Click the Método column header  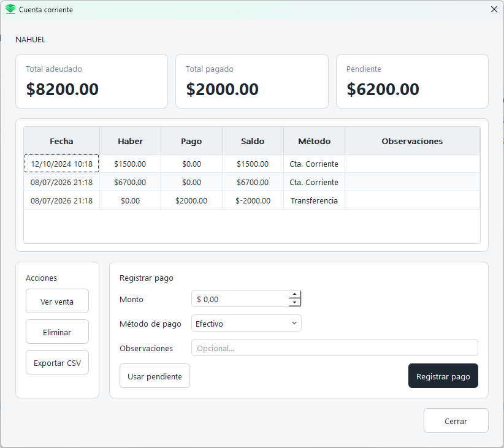pos(314,141)
